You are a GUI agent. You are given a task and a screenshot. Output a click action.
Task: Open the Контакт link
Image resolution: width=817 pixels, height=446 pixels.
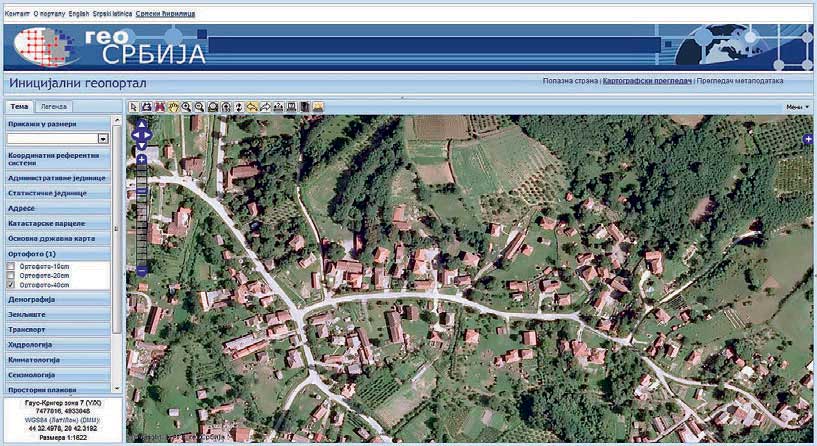coord(17,14)
